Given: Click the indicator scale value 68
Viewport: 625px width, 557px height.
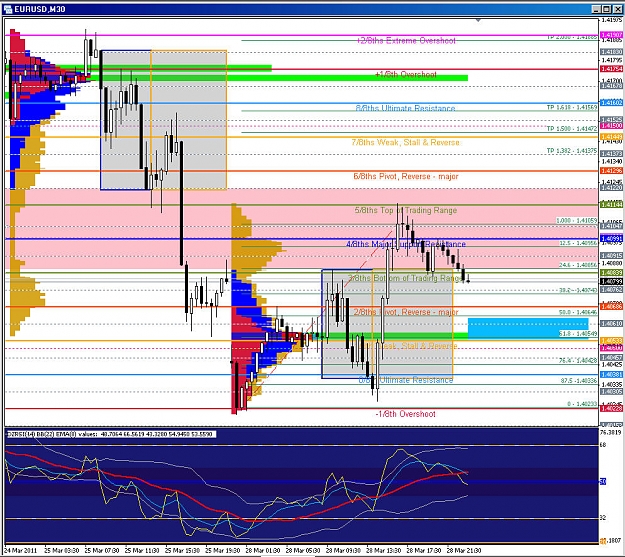Looking at the screenshot, I should click(603, 445).
